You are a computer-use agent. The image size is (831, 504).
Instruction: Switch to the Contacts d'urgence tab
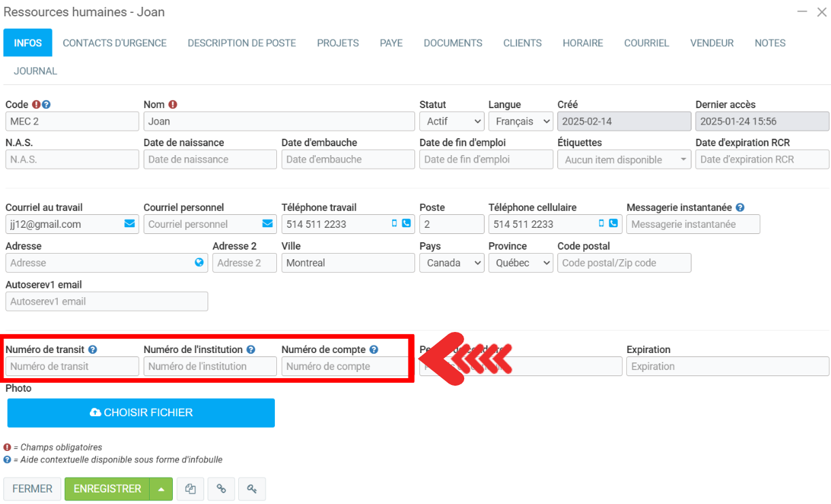tap(114, 43)
